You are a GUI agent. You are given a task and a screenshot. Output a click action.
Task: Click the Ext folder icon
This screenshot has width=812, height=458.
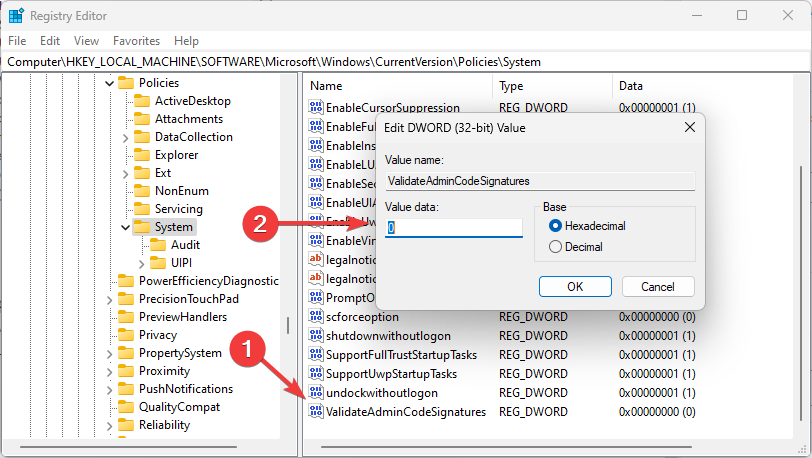142,173
